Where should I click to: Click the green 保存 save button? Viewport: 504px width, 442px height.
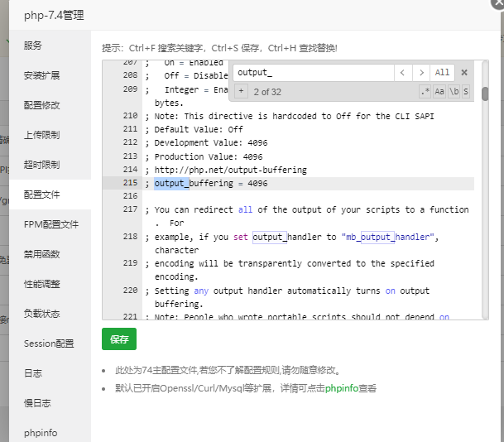(x=119, y=339)
